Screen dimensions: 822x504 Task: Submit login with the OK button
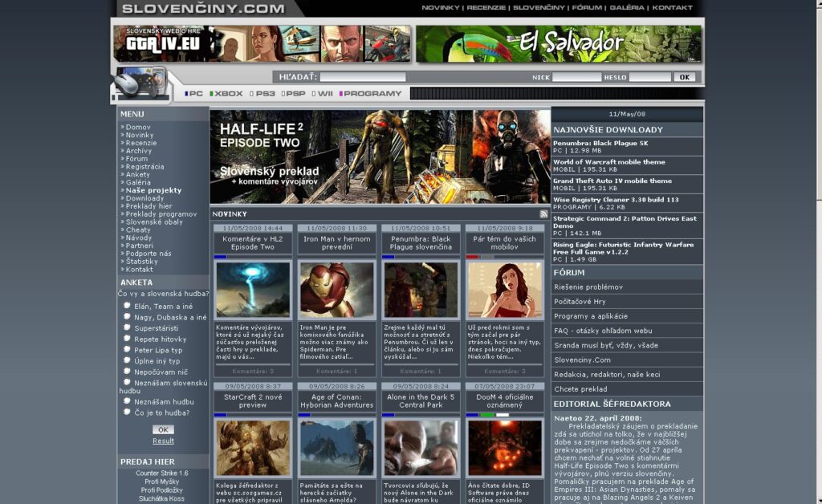point(685,77)
